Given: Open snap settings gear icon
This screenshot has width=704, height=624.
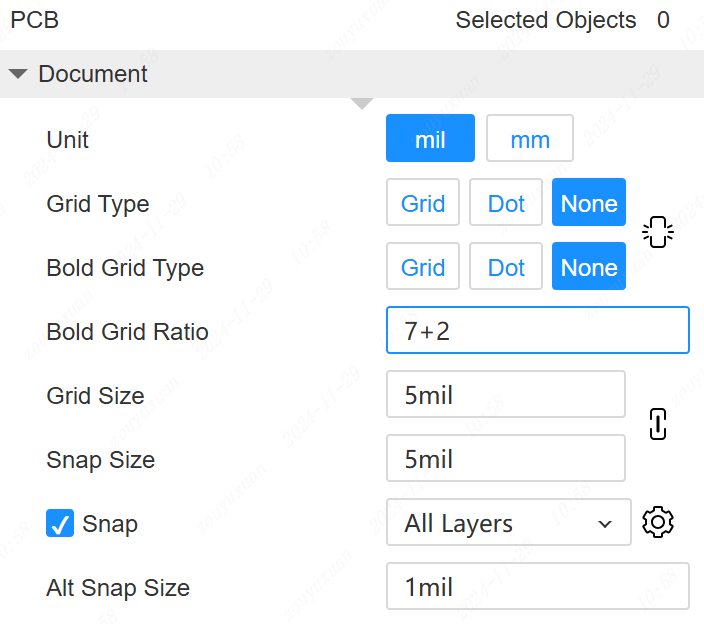Looking at the screenshot, I should tap(658, 522).
